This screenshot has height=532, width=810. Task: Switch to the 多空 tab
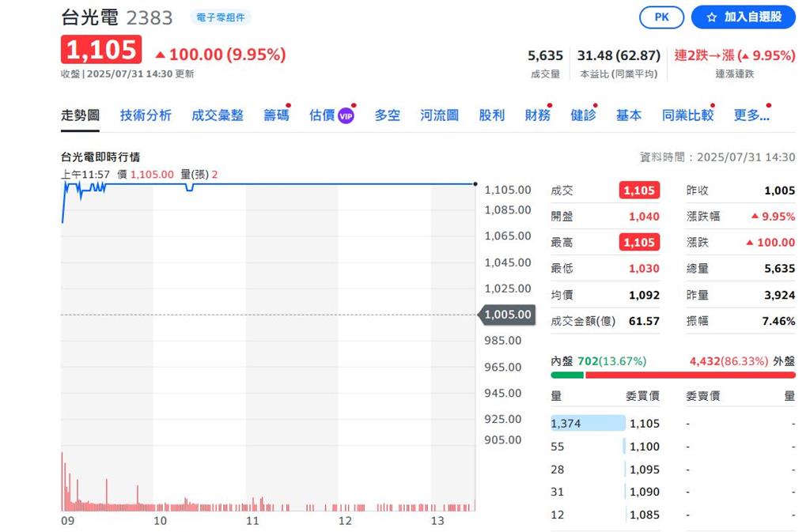[388, 115]
